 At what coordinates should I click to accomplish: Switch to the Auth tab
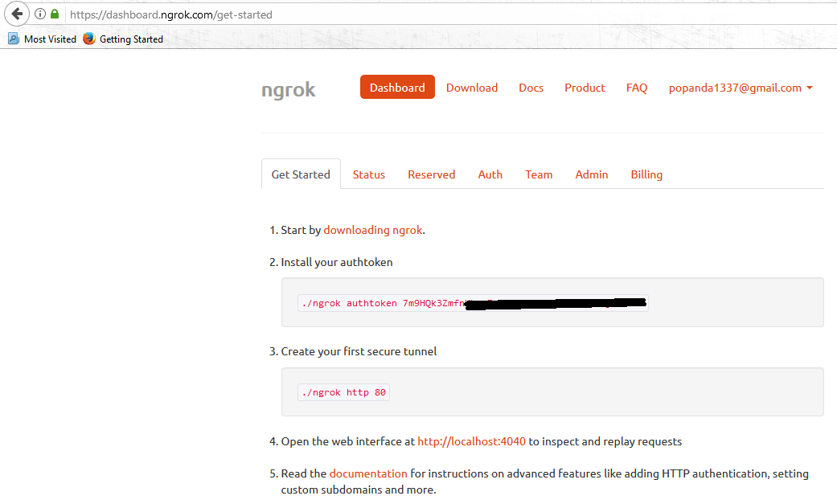click(490, 174)
